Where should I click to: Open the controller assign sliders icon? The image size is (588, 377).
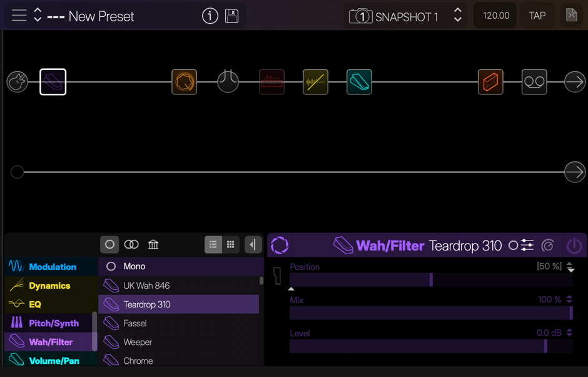[527, 245]
